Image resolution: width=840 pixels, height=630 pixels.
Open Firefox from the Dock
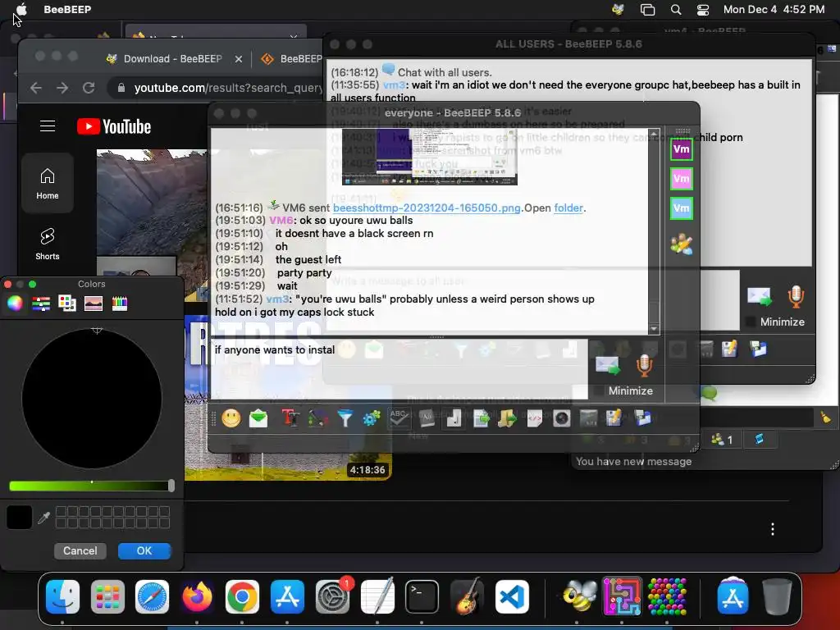197,596
